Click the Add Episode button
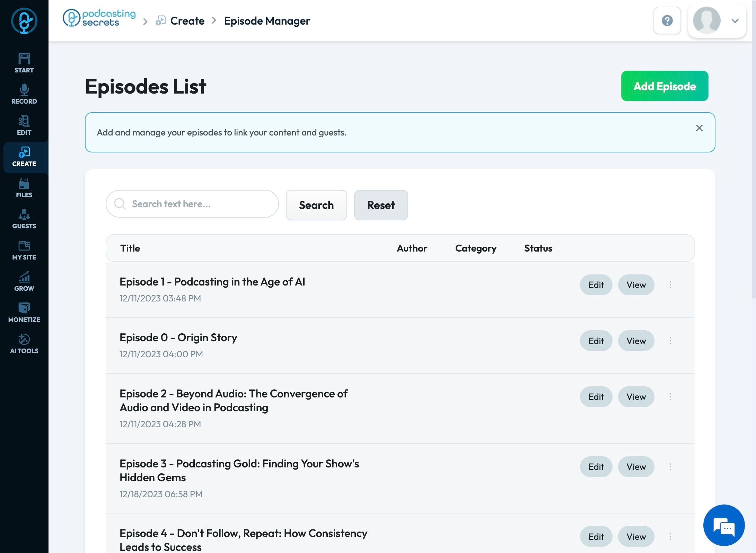The width and height of the screenshot is (756, 553). click(664, 86)
